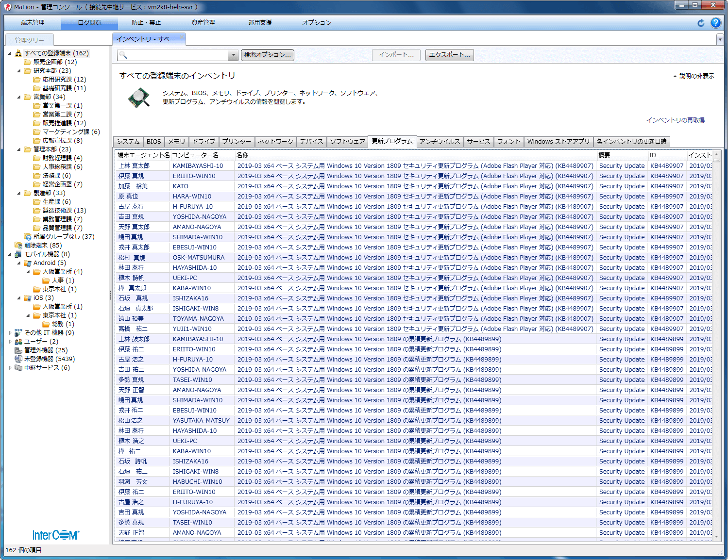This screenshot has height=560, width=728.
Task: Switch to the ソフトウェア tab
Action: click(x=347, y=142)
